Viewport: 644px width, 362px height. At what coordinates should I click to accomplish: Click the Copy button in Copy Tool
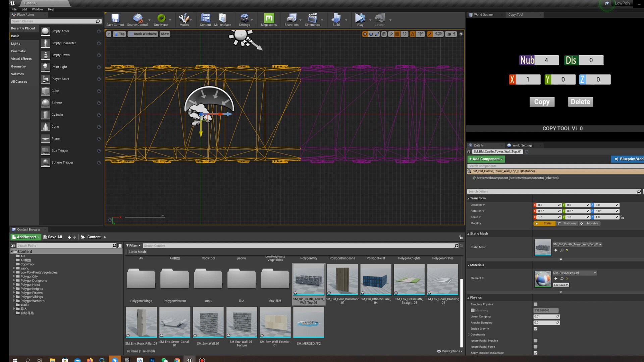542,102
